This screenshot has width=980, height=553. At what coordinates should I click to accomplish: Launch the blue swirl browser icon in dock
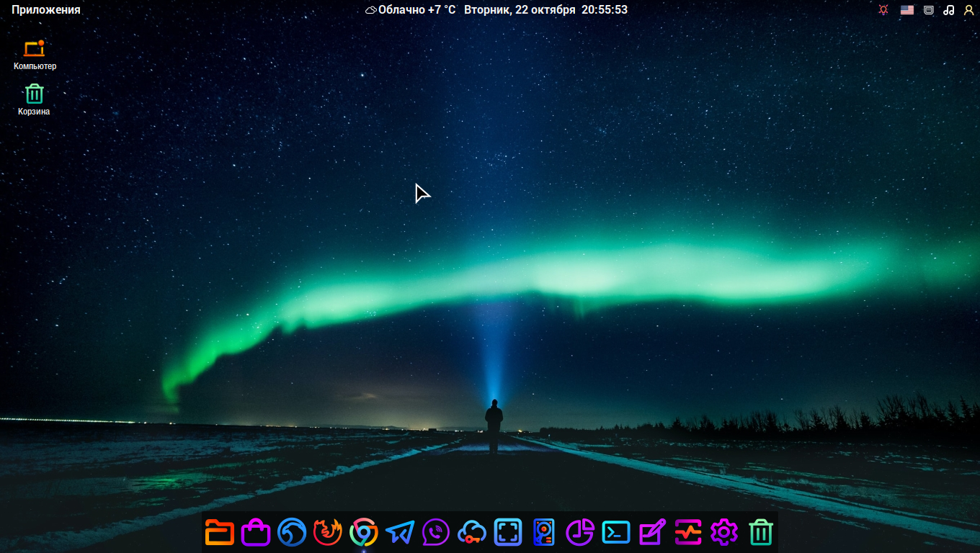click(292, 532)
